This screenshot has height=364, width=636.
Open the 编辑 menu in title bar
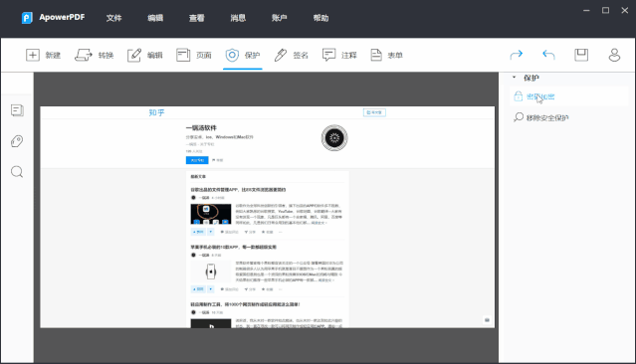[x=155, y=18]
